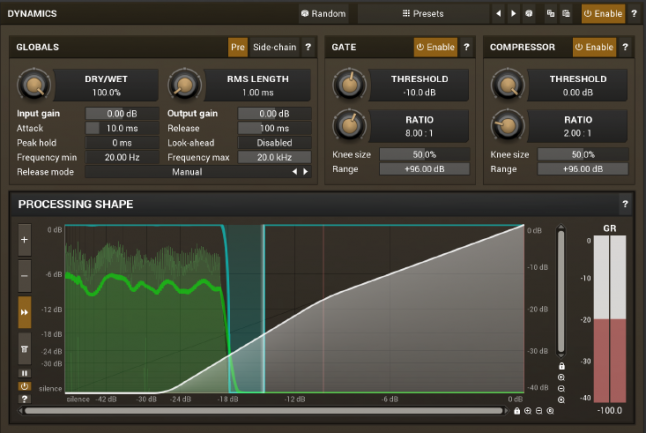Open help for Processing Shape panel
The width and height of the screenshot is (646, 433).
[625, 205]
